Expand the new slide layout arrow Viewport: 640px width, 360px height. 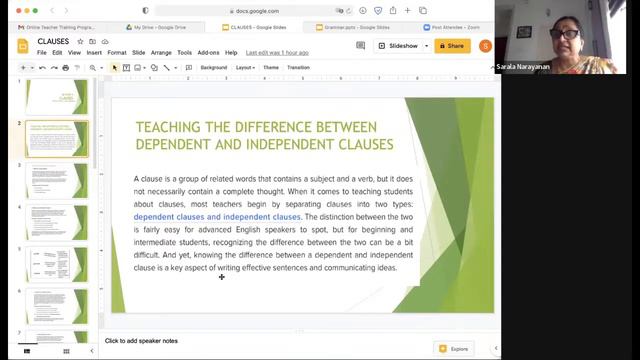32,68
